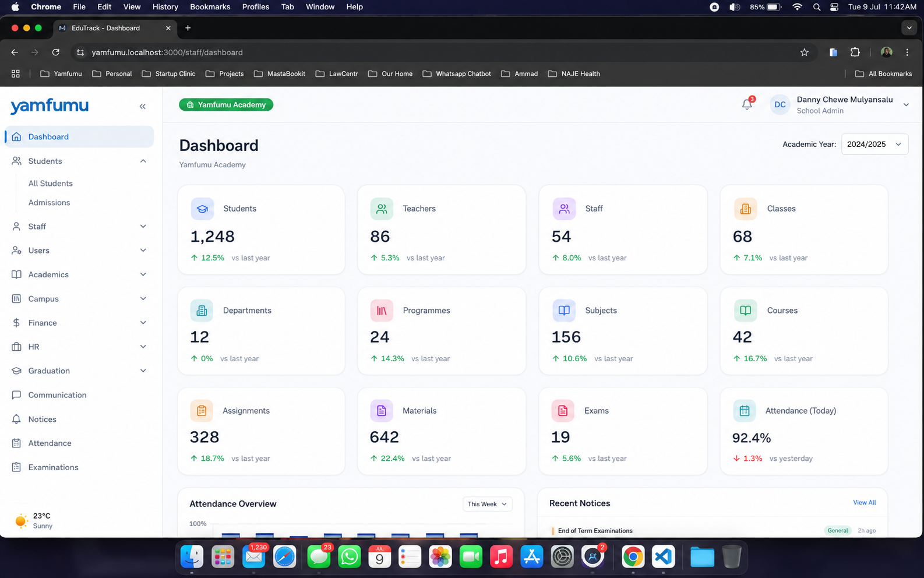Open Admissions in the sidebar

(x=49, y=203)
